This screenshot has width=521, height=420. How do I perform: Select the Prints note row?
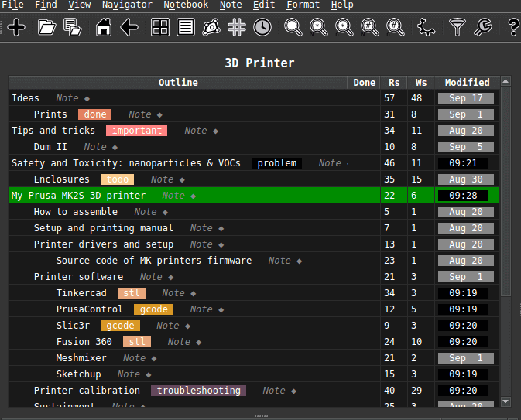point(254,114)
